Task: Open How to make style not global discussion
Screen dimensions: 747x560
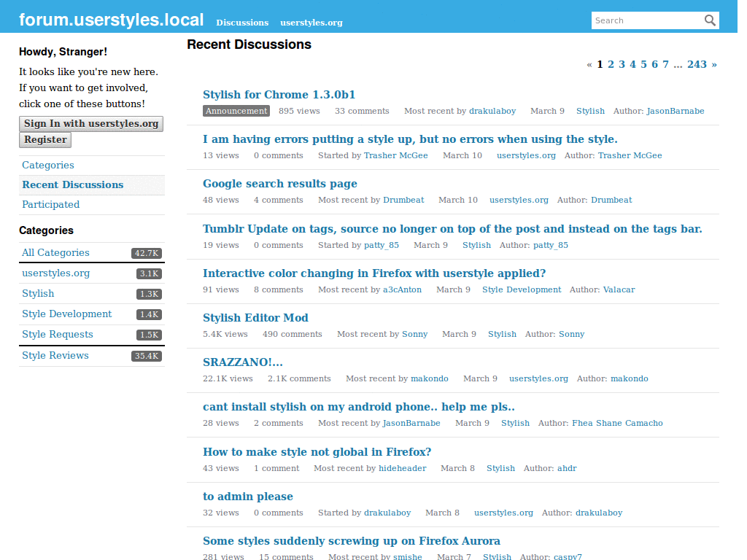Action: (x=317, y=452)
